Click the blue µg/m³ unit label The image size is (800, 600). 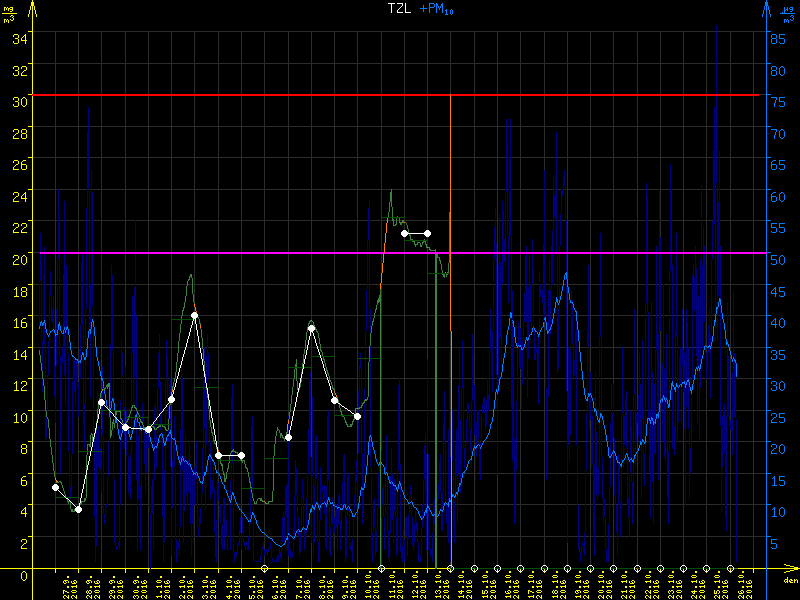pos(787,14)
